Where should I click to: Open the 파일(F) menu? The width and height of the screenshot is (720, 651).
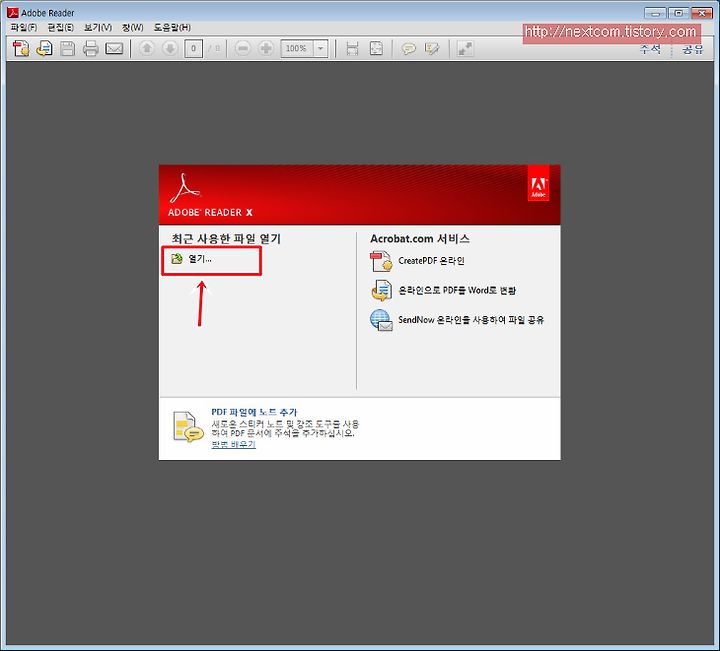click(23, 28)
